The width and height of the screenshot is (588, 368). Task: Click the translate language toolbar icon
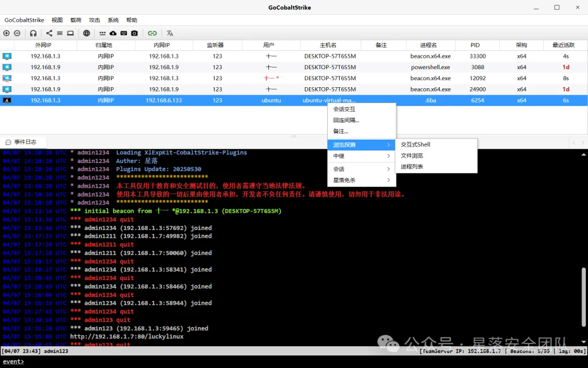coord(170,33)
